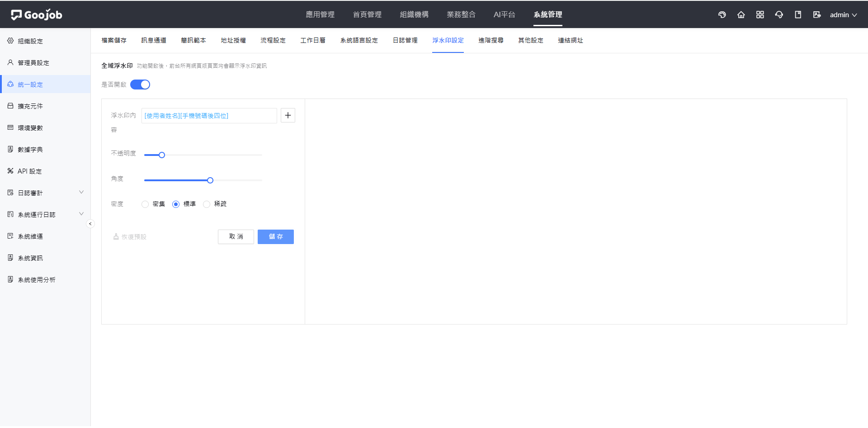Viewport: 868px width, 428px height.
Task: Click the gear icon beside 組織設定
Action: tap(10, 41)
